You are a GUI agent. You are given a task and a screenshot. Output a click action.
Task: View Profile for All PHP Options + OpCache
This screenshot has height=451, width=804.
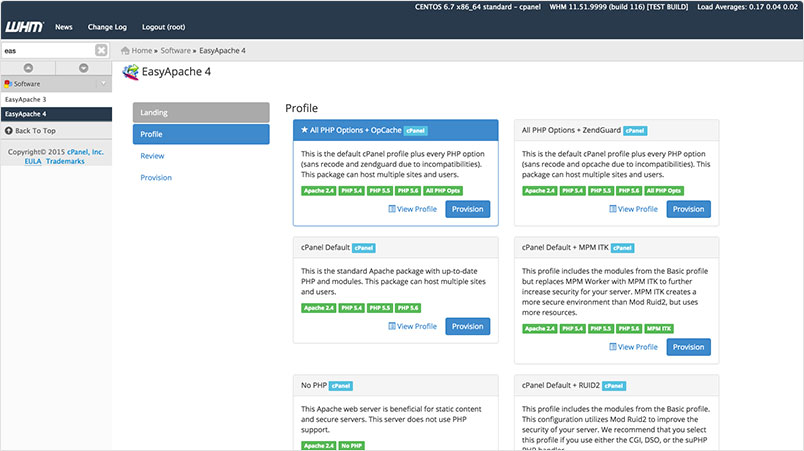coord(412,209)
